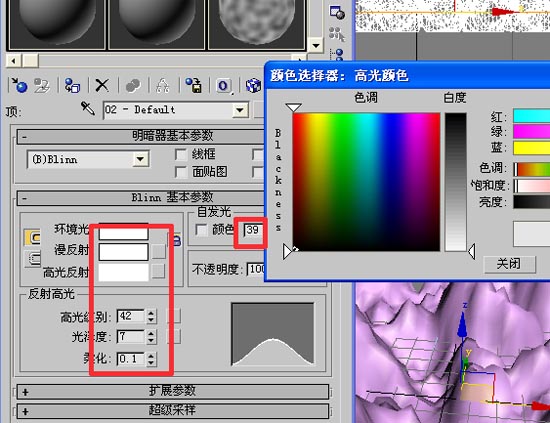Click the Reset Map X icon
The width and height of the screenshot is (550, 423).
102,85
